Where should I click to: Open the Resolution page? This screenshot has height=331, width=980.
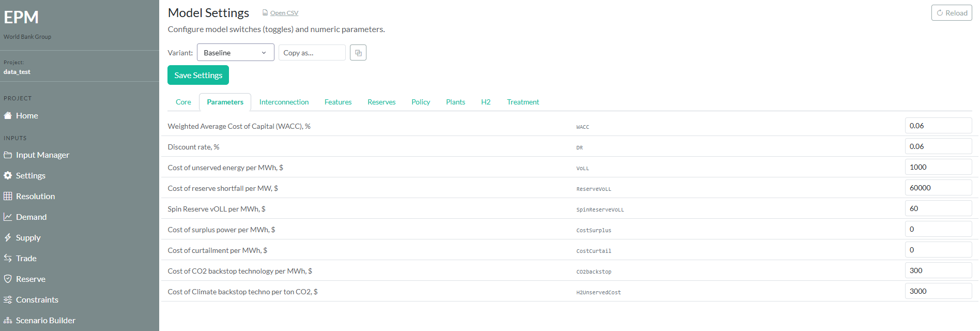point(35,197)
